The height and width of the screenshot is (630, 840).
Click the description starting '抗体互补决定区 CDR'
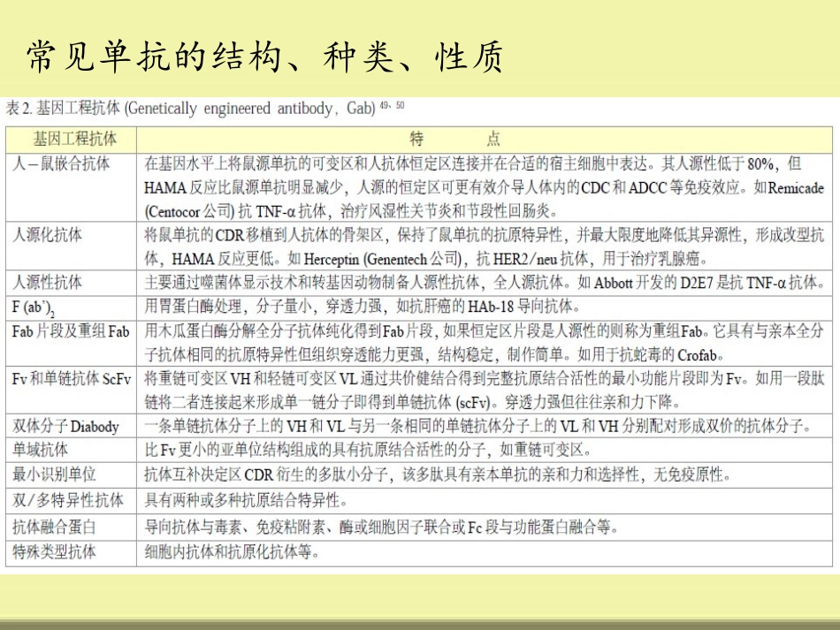pyautogui.click(x=438, y=474)
